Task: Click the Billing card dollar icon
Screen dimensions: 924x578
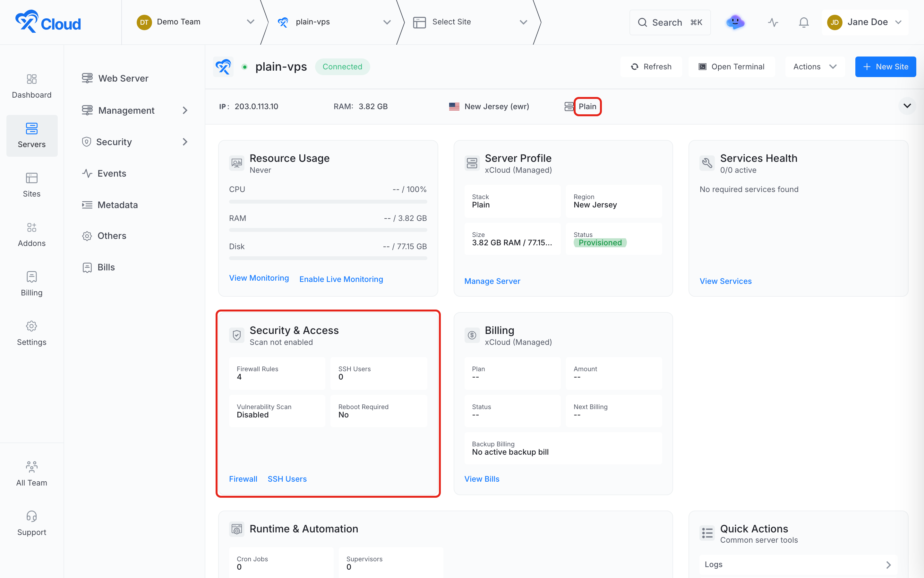Action: (472, 335)
